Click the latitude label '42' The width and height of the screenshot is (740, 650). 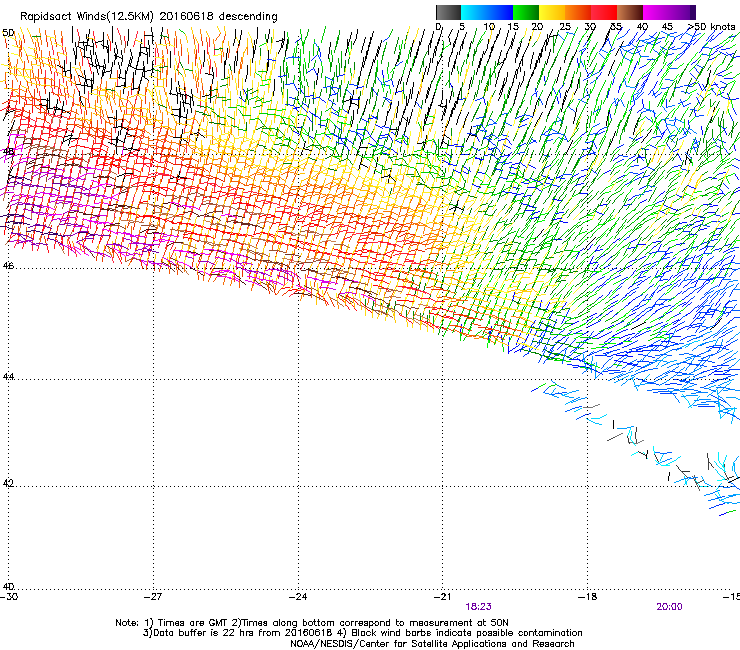point(8,484)
